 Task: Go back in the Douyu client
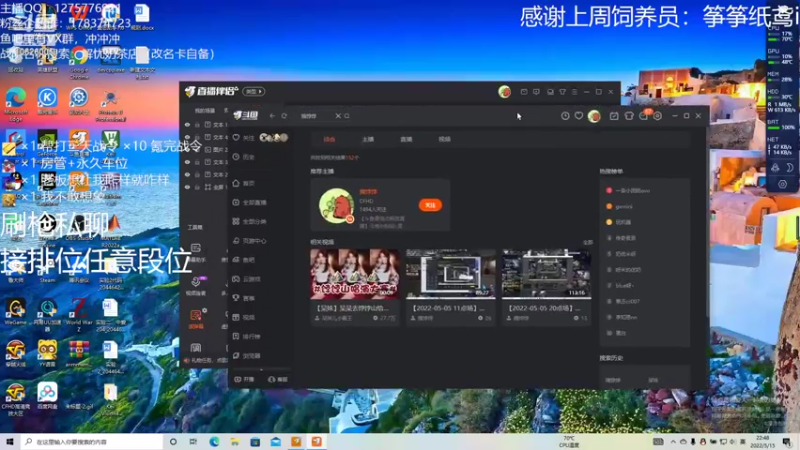(x=272, y=116)
